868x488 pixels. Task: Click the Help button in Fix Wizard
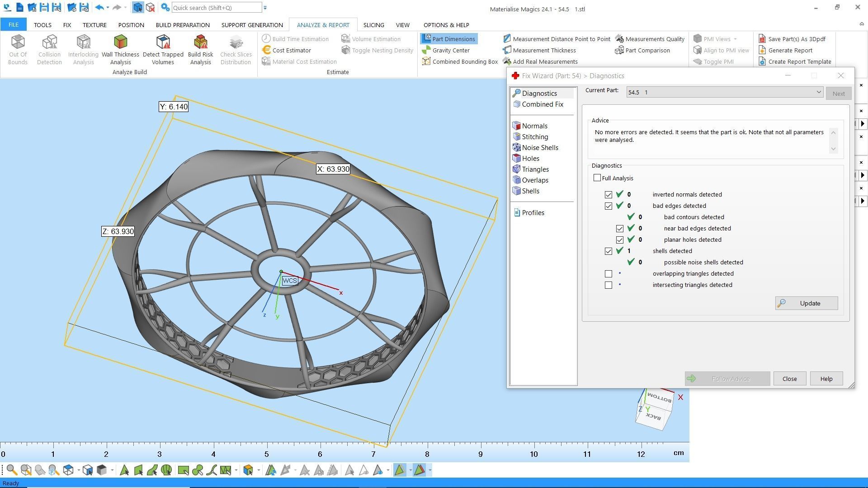(826, 379)
